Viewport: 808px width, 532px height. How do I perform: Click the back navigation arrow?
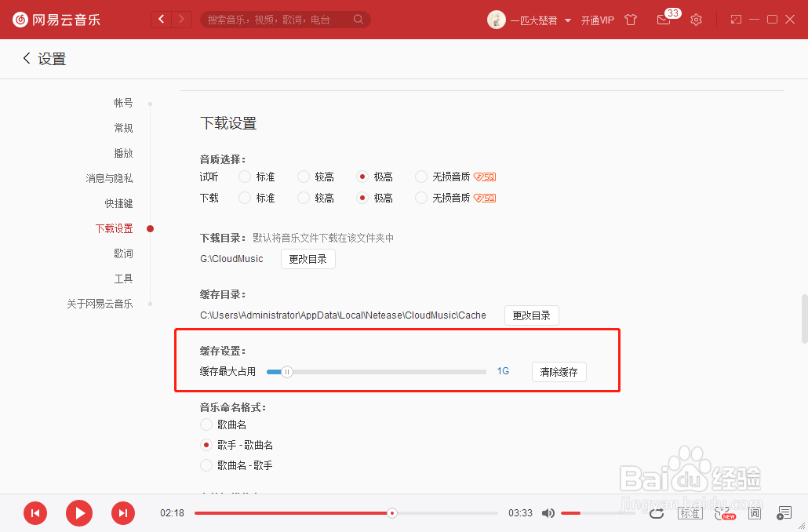coord(26,58)
